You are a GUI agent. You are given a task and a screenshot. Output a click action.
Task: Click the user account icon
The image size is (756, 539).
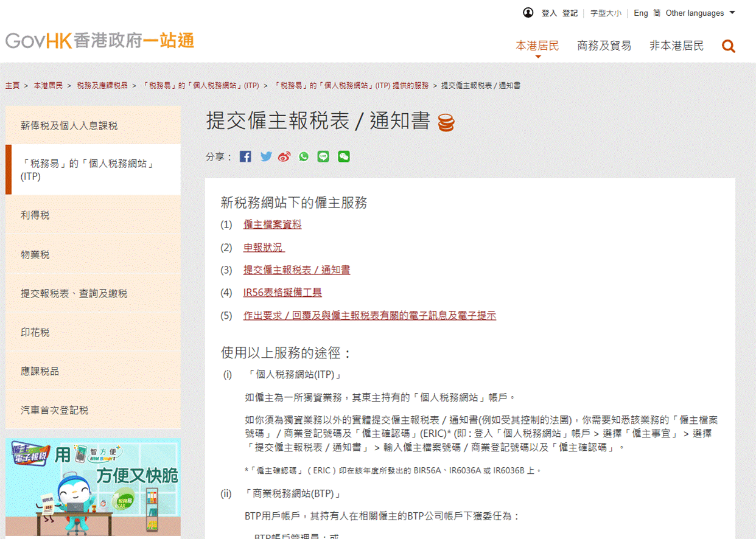[528, 13]
